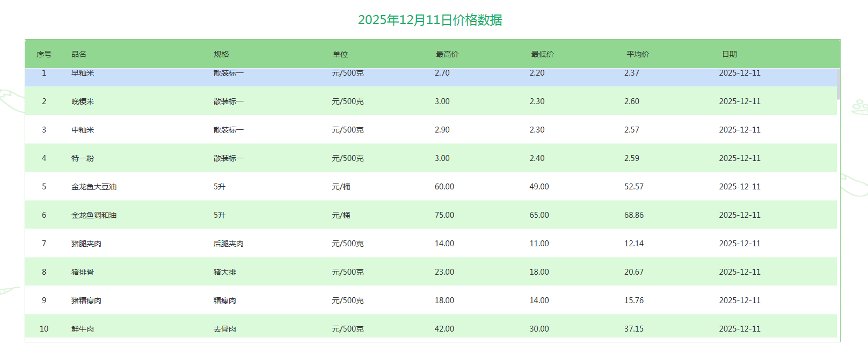Select the 鲜牛肉 highest price 42.00
Viewport: 868px width, 345px height.
444,329
